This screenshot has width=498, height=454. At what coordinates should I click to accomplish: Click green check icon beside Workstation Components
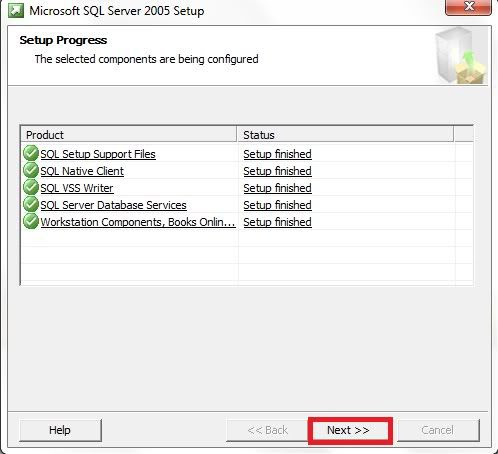(x=31, y=221)
